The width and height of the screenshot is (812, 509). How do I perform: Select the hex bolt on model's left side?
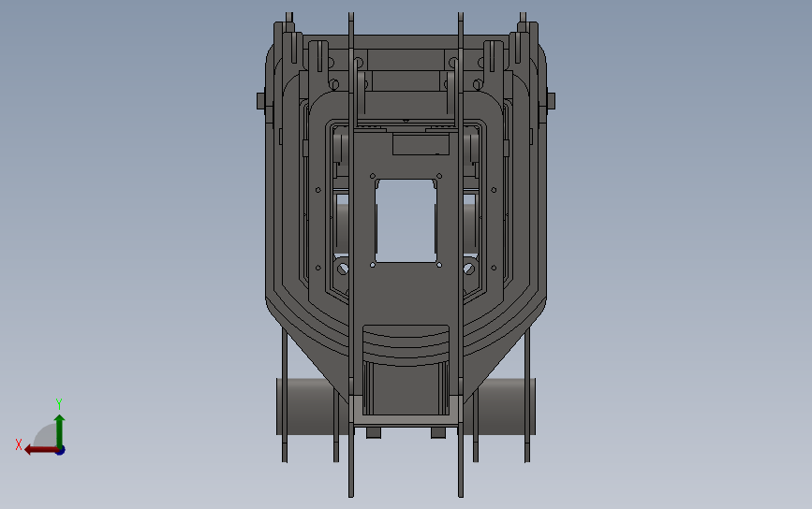[x=261, y=100]
